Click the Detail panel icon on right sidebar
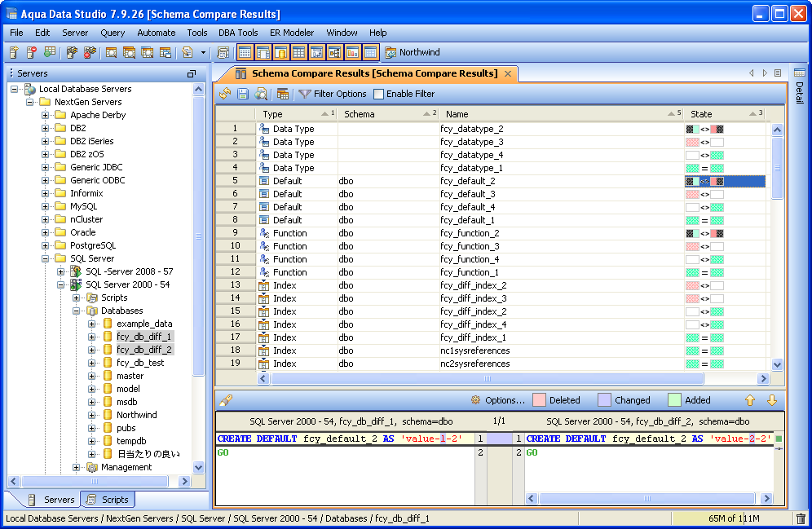This screenshot has width=812, height=529. tap(799, 73)
